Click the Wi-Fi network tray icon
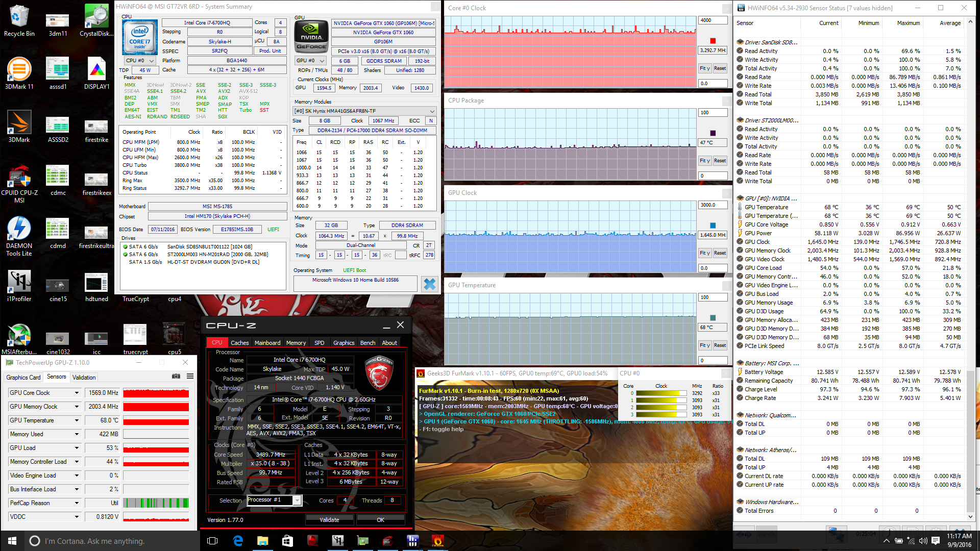The height and width of the screenshot is (551, 980). (x=911, y=541)
